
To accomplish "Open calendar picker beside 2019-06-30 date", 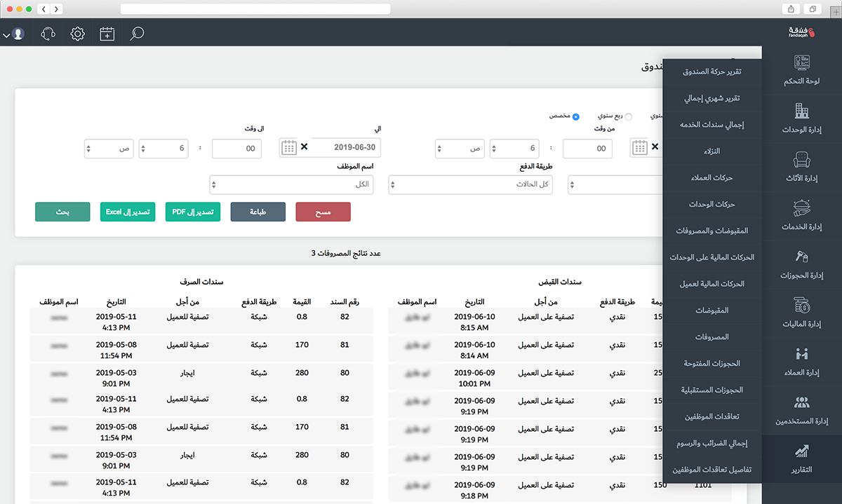I will click(288, 147).
